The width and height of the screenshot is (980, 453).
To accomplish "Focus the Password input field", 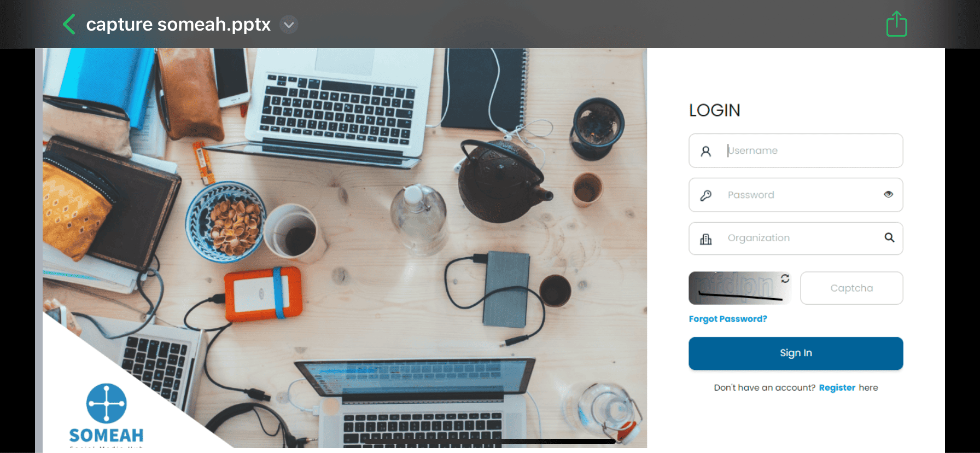I will click(x=796, y=195).
